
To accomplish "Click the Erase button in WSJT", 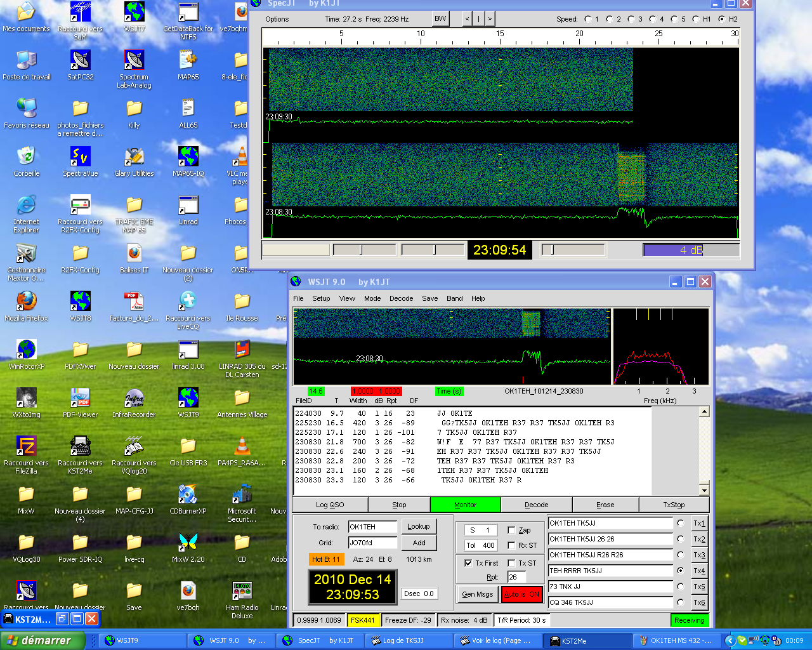I will 605,505.
